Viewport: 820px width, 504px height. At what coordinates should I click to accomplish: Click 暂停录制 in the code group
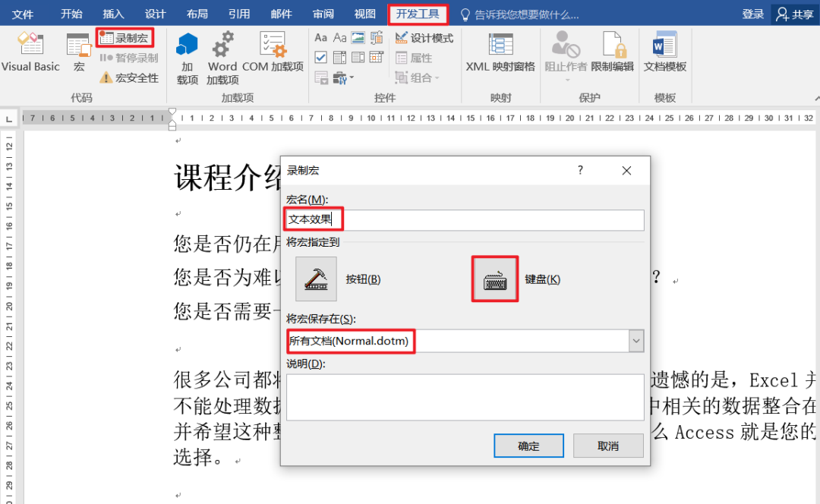(128, 58)
